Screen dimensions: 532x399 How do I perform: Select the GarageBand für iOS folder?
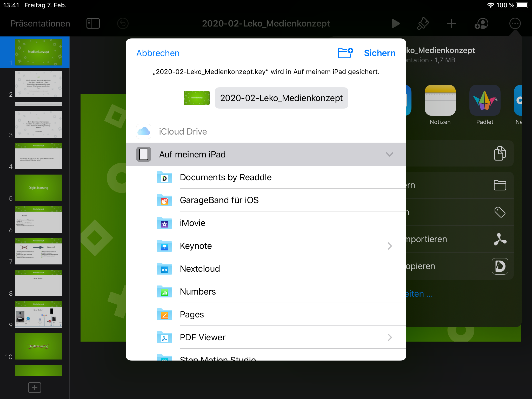[266, 200]
